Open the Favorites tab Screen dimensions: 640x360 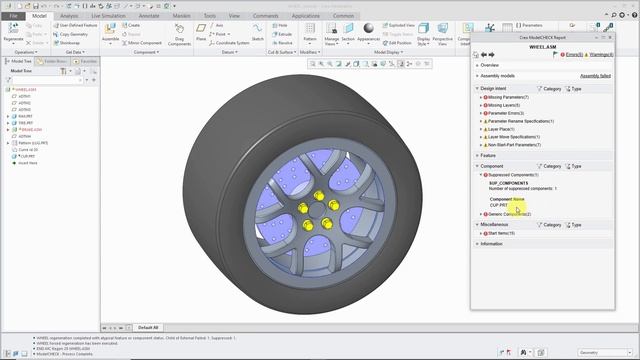pos(85,61)
